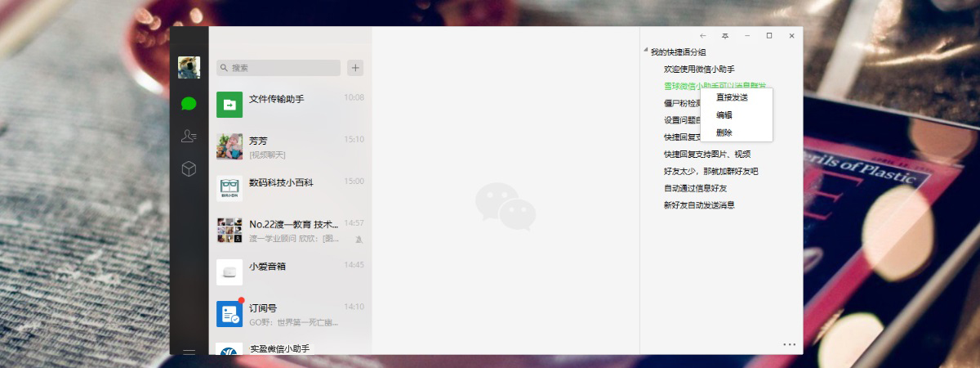Collapse the 我的快捷语分组 tree arrow
The width and height of the screenshot is (980, 368).
645,51
